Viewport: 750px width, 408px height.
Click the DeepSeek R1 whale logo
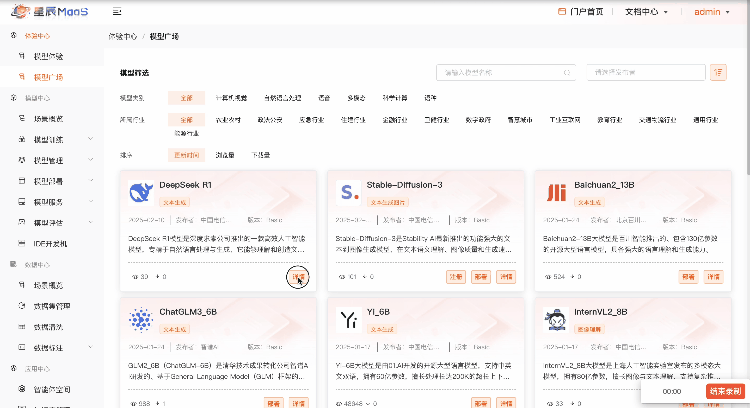pyautogui.click(x=141, y=193)
